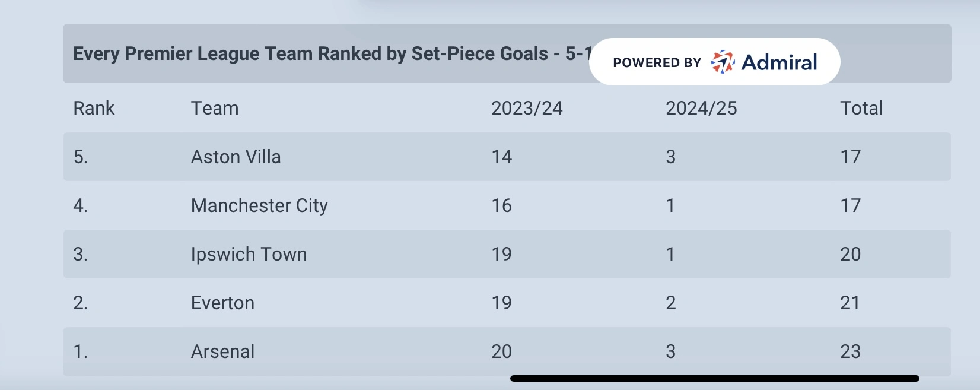The width and height of the screenshot is (980, 390).
Task: Select Arsenal's 2023/24 value of 20
Action: (501, 352)
